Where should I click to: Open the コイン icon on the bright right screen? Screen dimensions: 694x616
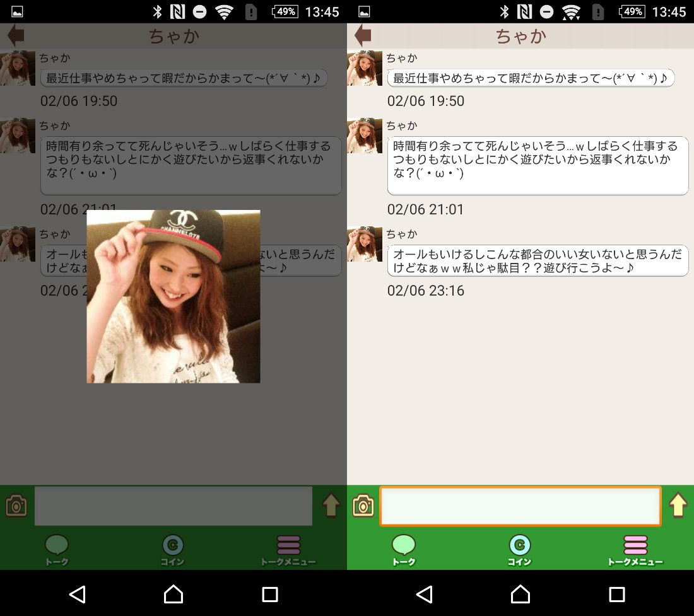[520, 550]
